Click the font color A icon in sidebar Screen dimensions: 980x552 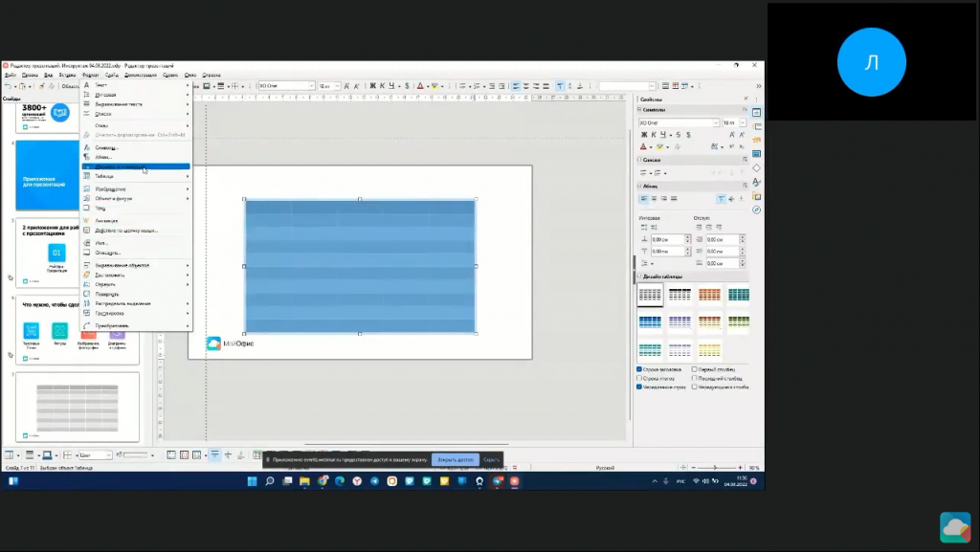click(x=643, y=147)
